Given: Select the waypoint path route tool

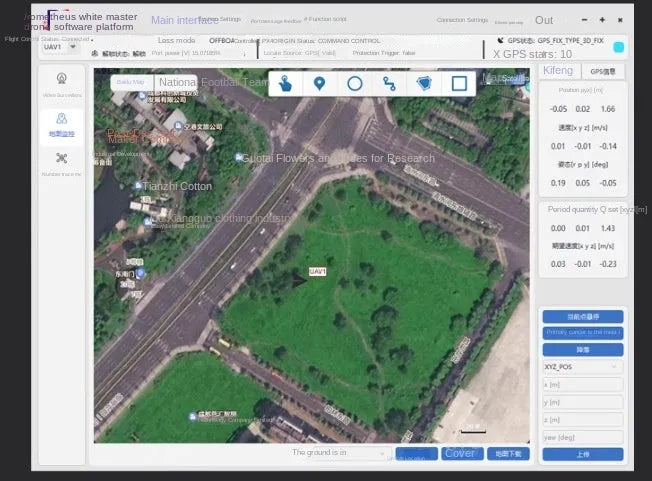Looking at the screenshot, I should [x=389, y=84].
